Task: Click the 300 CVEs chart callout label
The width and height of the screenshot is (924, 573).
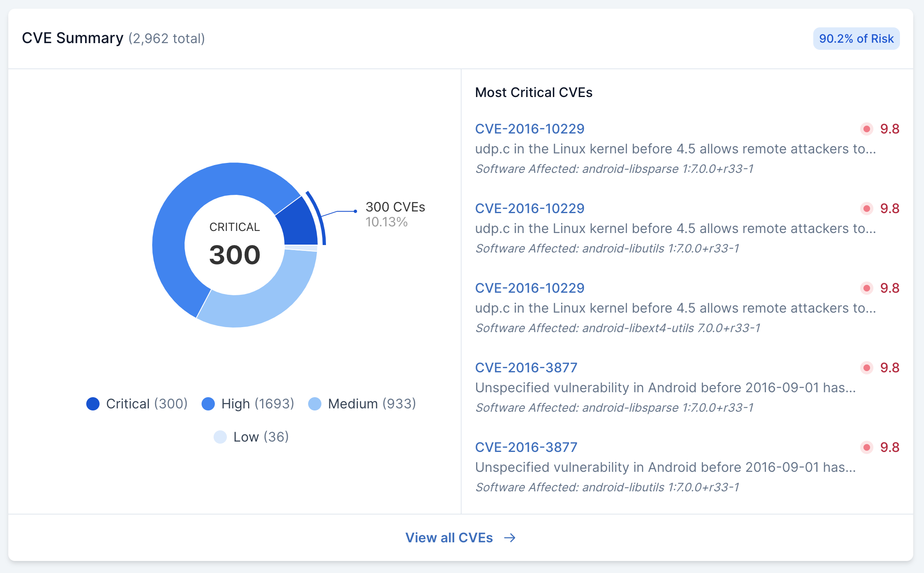Action: (x=395, y=207)
